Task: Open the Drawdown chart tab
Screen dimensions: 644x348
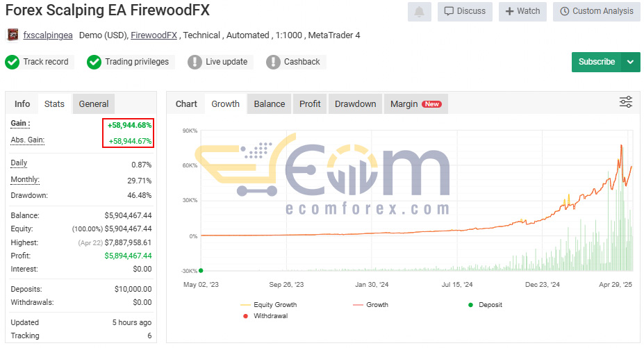Action: pos(355,104)
